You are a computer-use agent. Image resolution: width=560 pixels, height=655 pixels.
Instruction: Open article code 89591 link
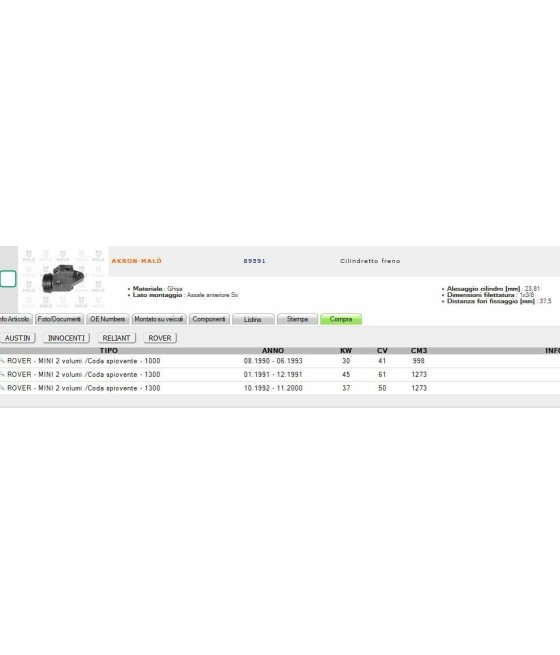[x=254, y=261]
